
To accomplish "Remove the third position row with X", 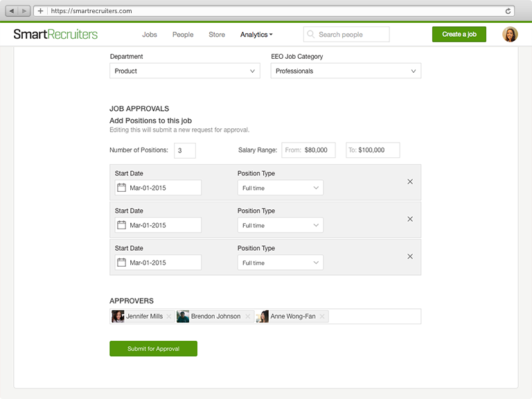I will [x=410, y=256].
